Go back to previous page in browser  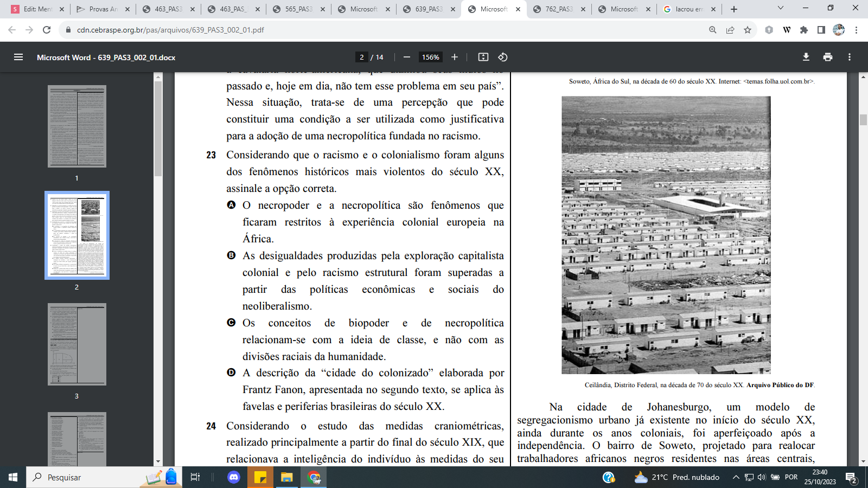point(12,30)
